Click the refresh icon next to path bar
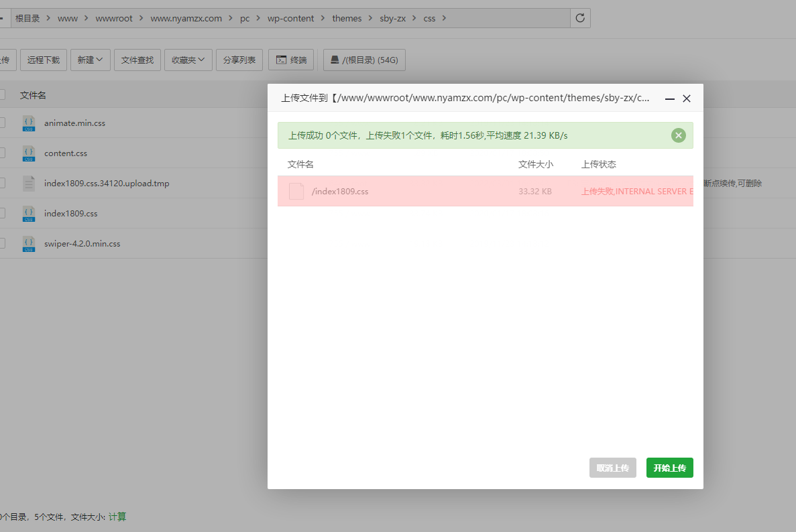This screenshot has width=796, height=532. (x=580, y=18)
